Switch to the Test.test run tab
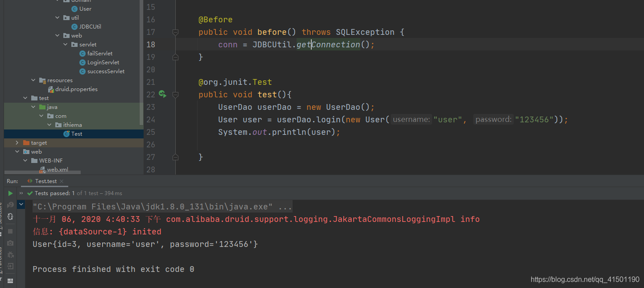This screenshot has width=644, height=288. (43, 181)
